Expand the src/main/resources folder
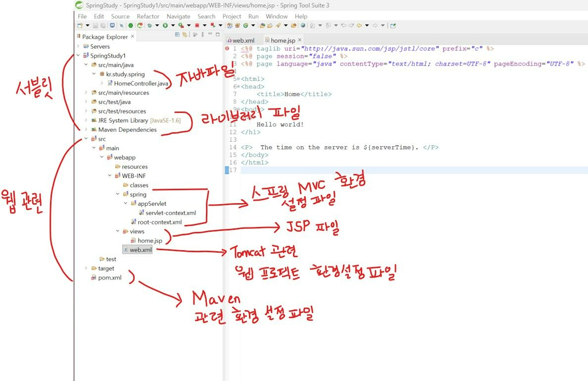This screenshot has width=588, height=381. click(86, 92)
